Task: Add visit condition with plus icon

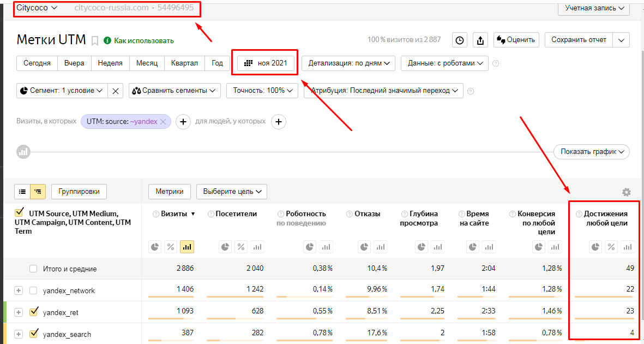Action: coord(183,122)
